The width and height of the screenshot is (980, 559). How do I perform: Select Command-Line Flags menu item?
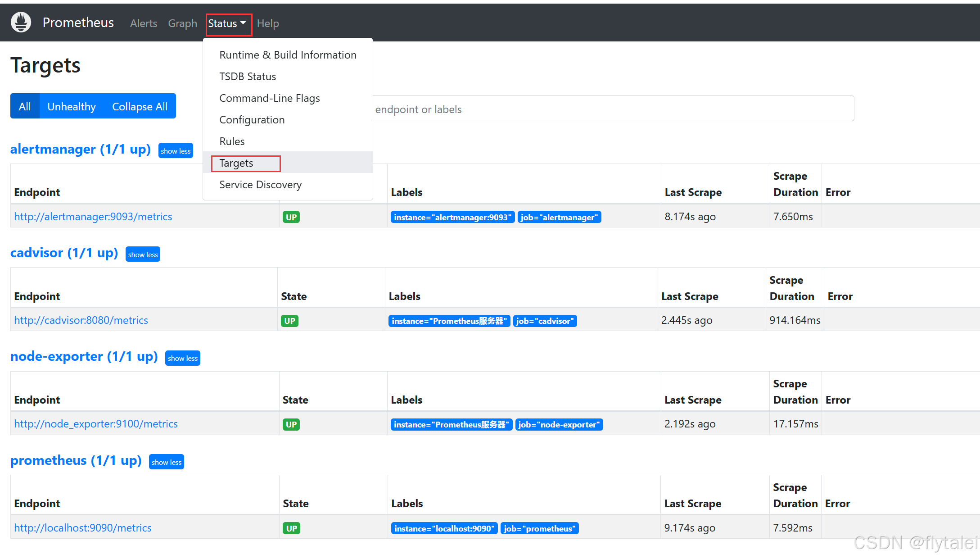(x=269, y=98)
